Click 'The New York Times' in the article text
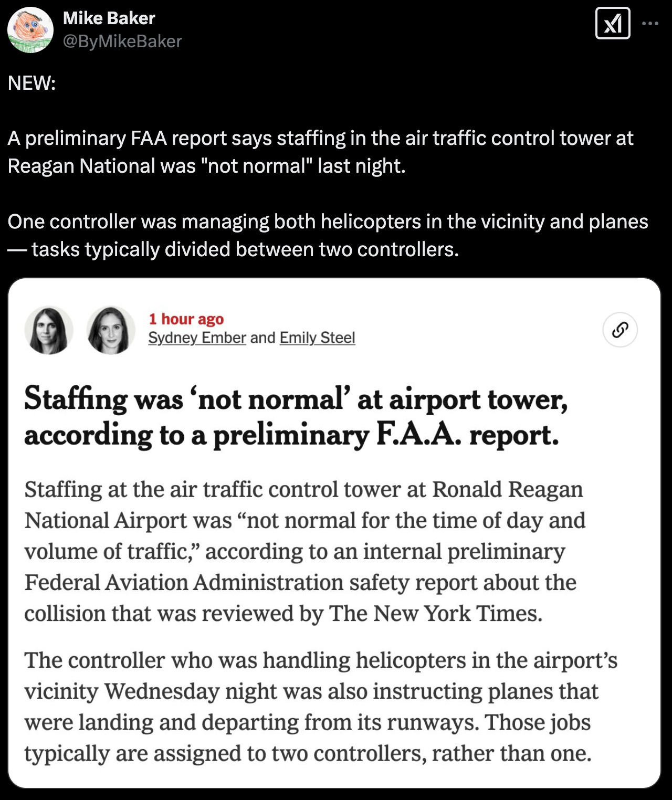The image size is (672, 800). pos(435,613)
